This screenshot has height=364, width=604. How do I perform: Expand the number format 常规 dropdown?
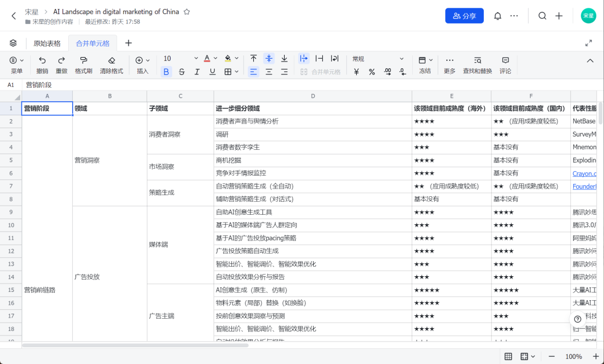click(401, 59)
